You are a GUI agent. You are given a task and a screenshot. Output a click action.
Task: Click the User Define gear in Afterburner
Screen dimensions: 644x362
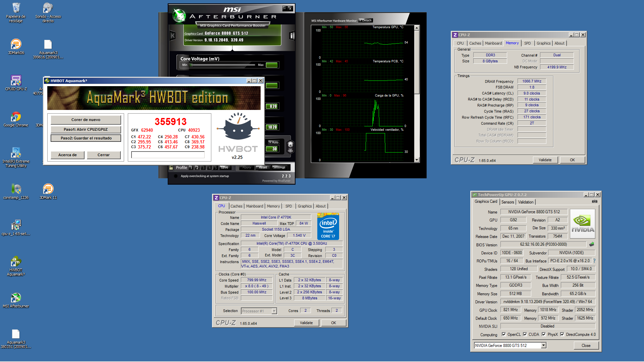[290, 146]
